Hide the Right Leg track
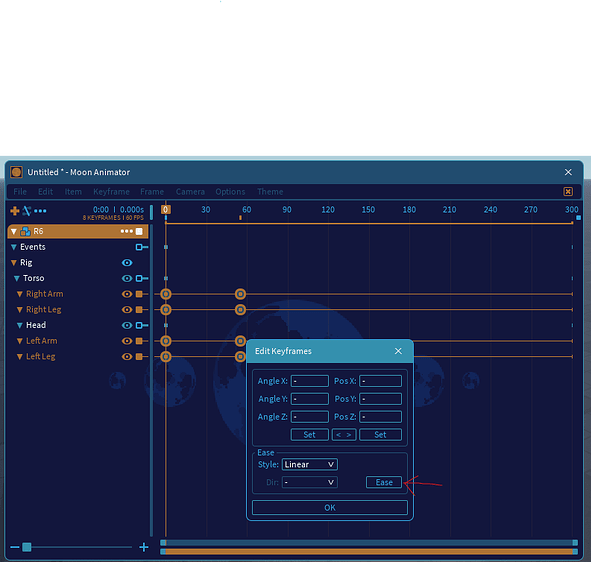591x562 pixels. click(127, 309)
